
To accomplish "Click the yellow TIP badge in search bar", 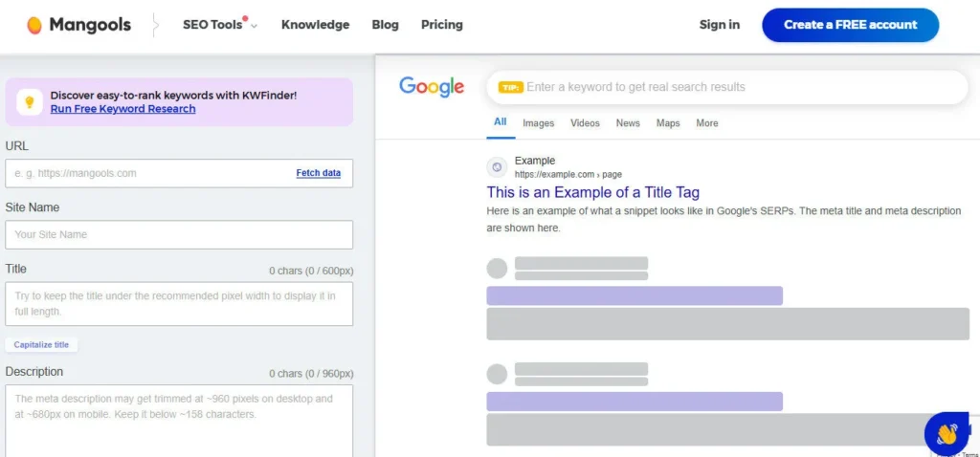I will [510, 87].
